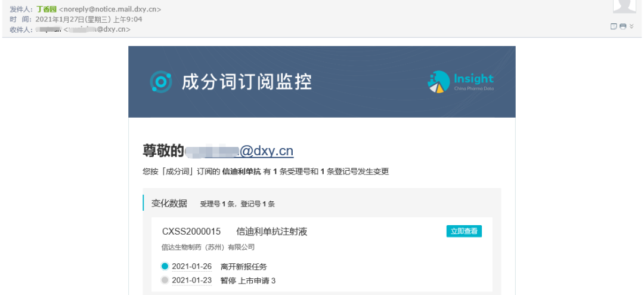Click drug name 信迪利单抗注射液

[x=272, y=232]
